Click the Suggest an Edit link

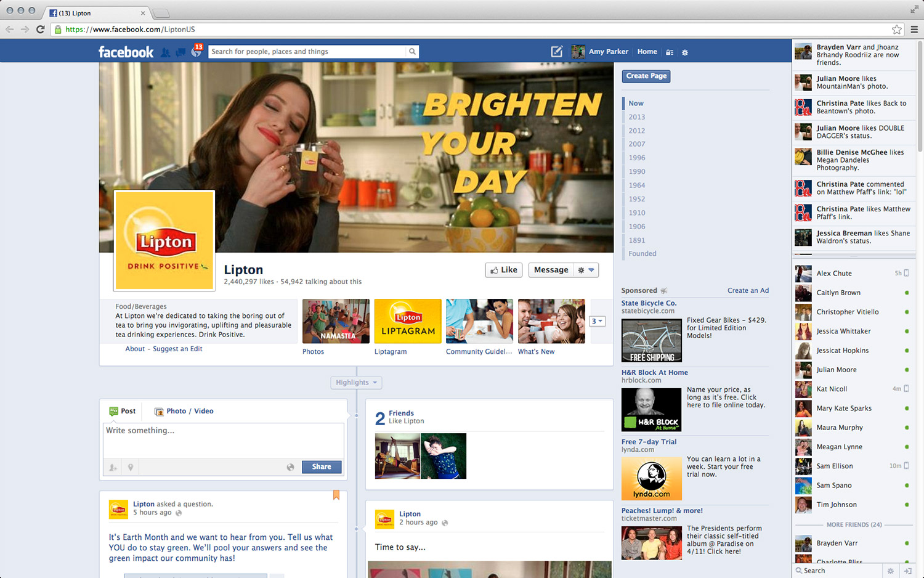tap(177, 349)
